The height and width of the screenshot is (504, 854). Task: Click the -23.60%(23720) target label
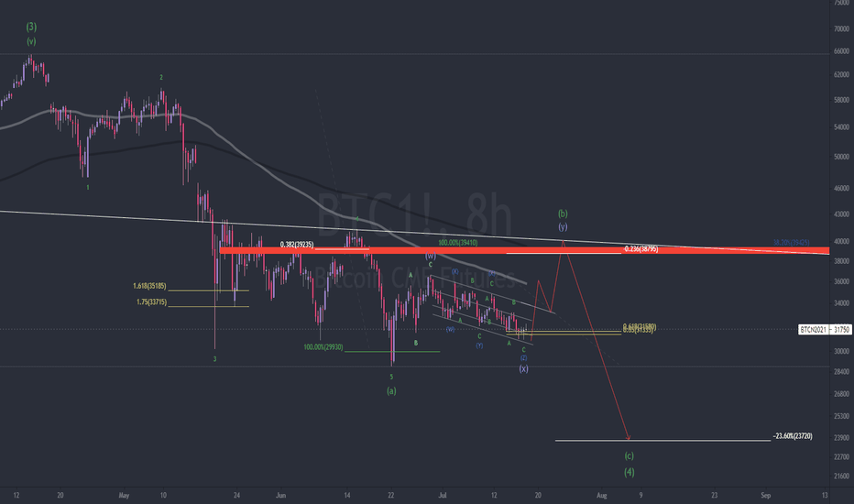pos(793,436)
